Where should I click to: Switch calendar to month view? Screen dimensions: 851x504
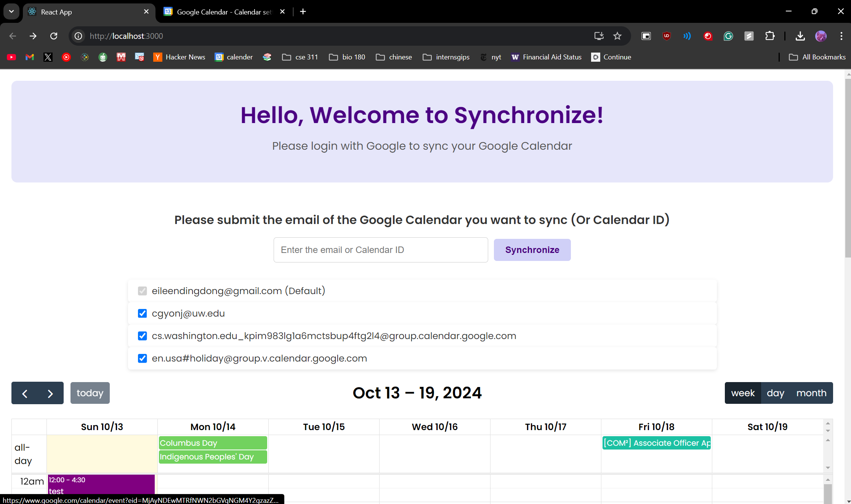click(x=811, y=393)
